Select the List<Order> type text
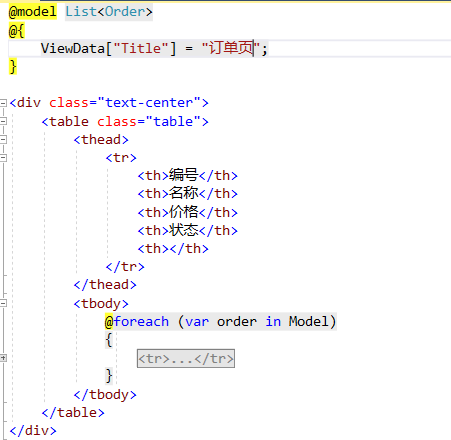 click(x=109, y=12)
